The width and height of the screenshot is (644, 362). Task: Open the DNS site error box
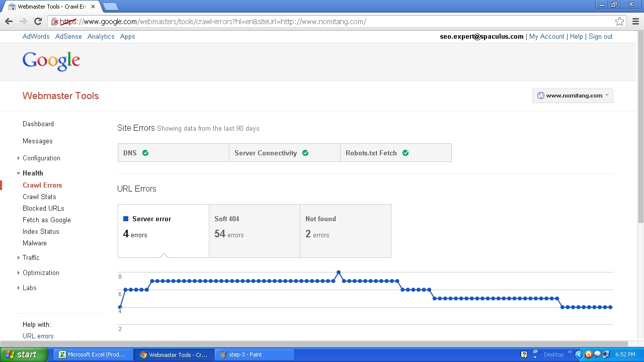[x=173, y=153]
